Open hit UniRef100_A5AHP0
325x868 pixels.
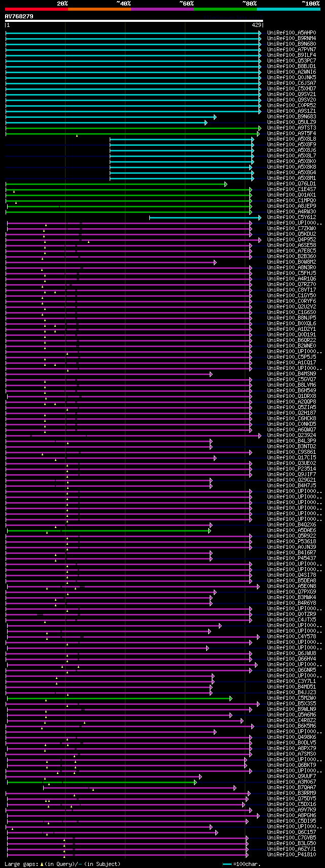pyautogui.click(x=291, y=33)
